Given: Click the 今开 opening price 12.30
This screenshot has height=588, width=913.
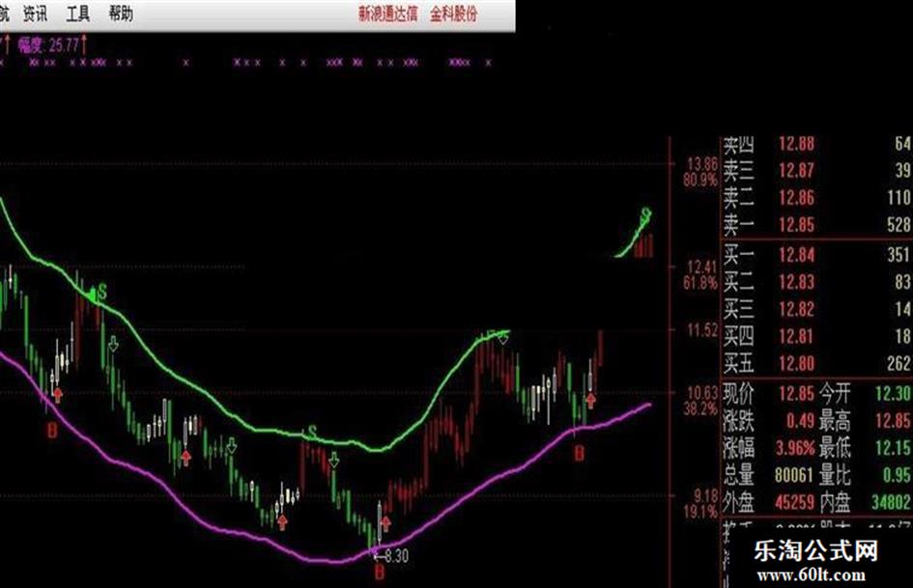Looking at the screenshot, I should tap(894, 394).
